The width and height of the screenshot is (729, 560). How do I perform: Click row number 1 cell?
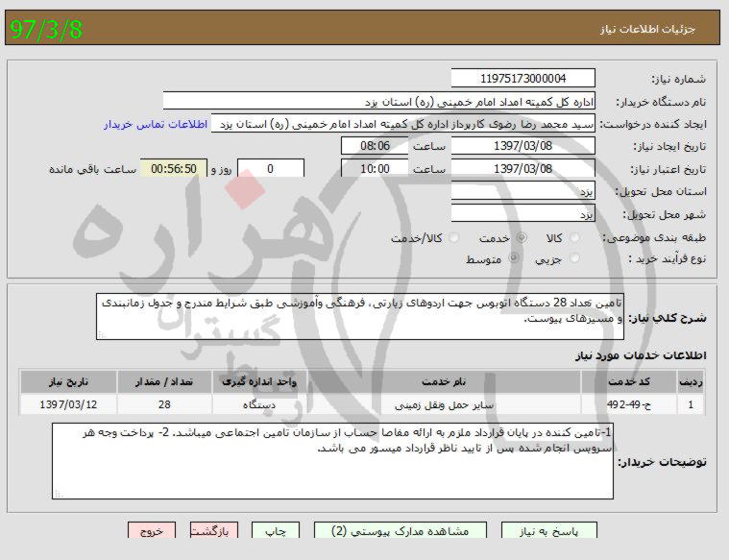click(691, 404)
